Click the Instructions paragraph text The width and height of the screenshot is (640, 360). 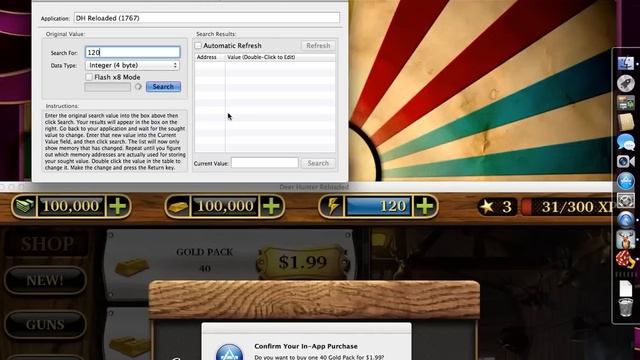point(115,142)
